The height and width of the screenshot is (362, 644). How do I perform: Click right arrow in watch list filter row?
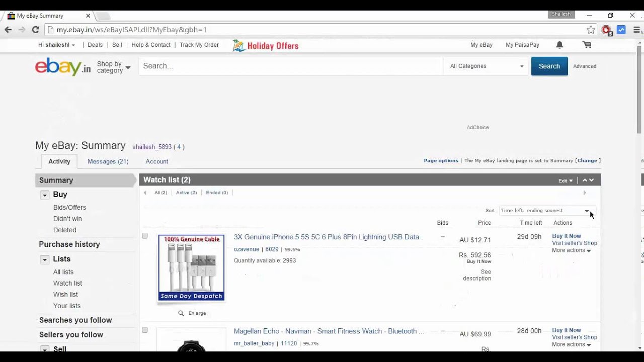point(585,193)
